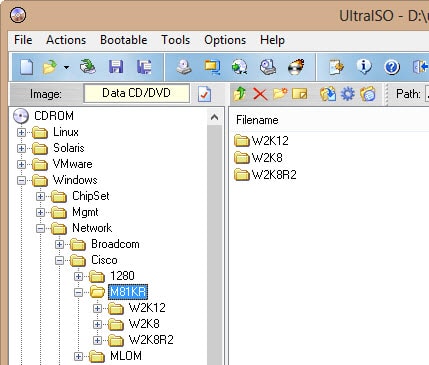The image size is (429, 365).
Task: Click the Burn CD/DVD Image icon
Action: [x=296, y=67]
